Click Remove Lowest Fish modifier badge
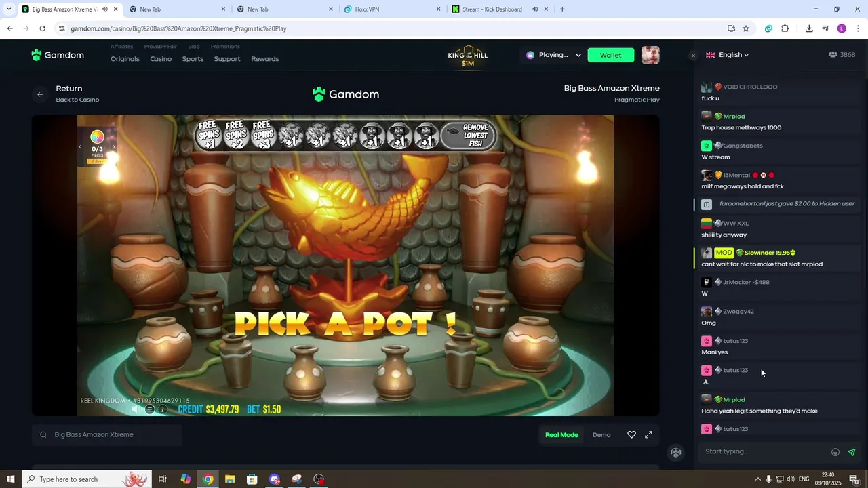This screenshot has height=488, width=868. click(x=468, y=136)
